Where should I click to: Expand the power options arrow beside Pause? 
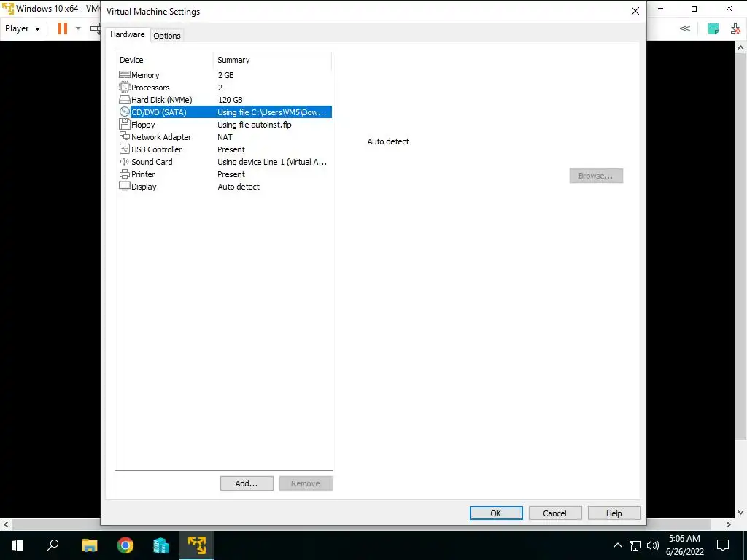pyautogui.click(x=78, y=28)
